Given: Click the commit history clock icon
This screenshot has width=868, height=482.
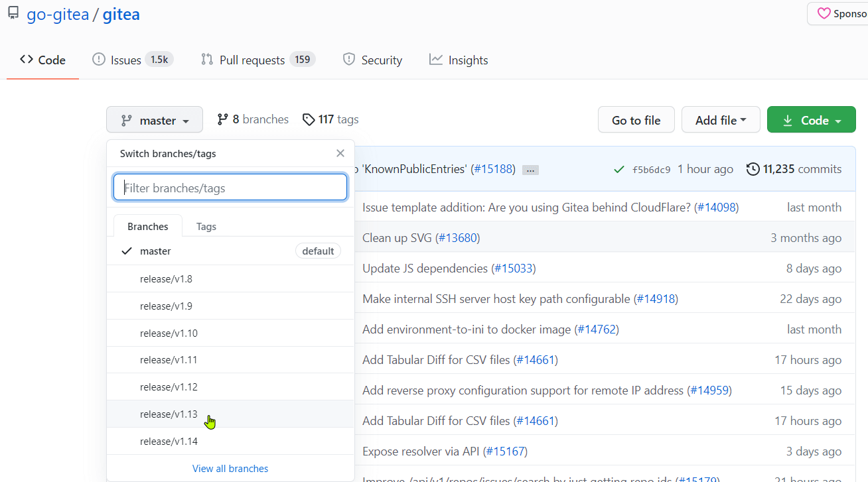Looking at the screenshot, I should point(753,169).
